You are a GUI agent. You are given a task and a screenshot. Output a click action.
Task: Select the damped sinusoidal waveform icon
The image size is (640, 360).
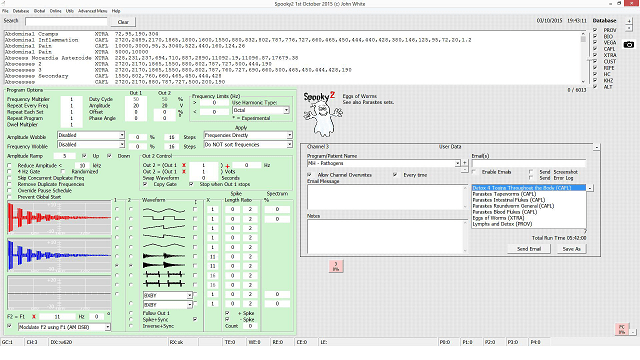pos(164,256)
